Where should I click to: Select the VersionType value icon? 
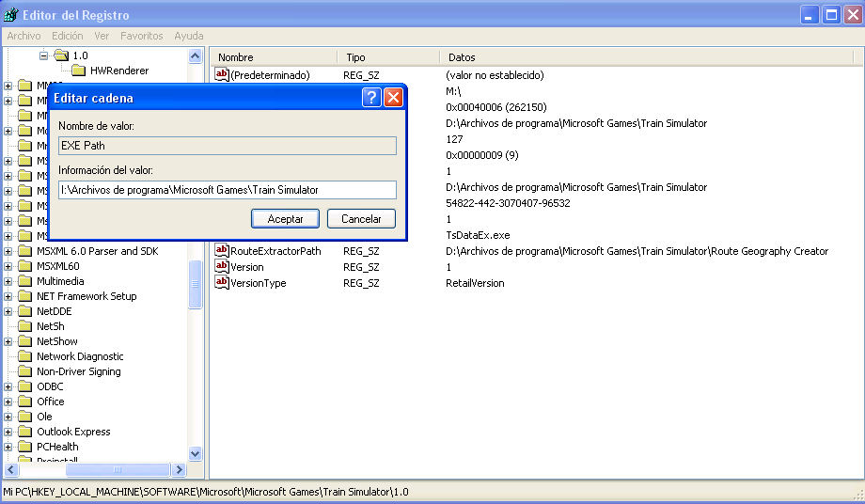click(222, 283)
